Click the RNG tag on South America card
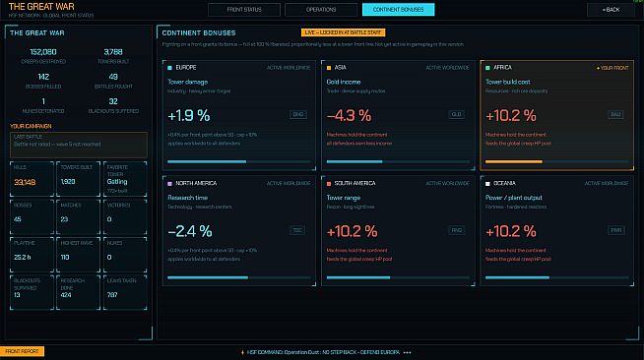Screen dimensions: 644x360 (x=457, y=230)
